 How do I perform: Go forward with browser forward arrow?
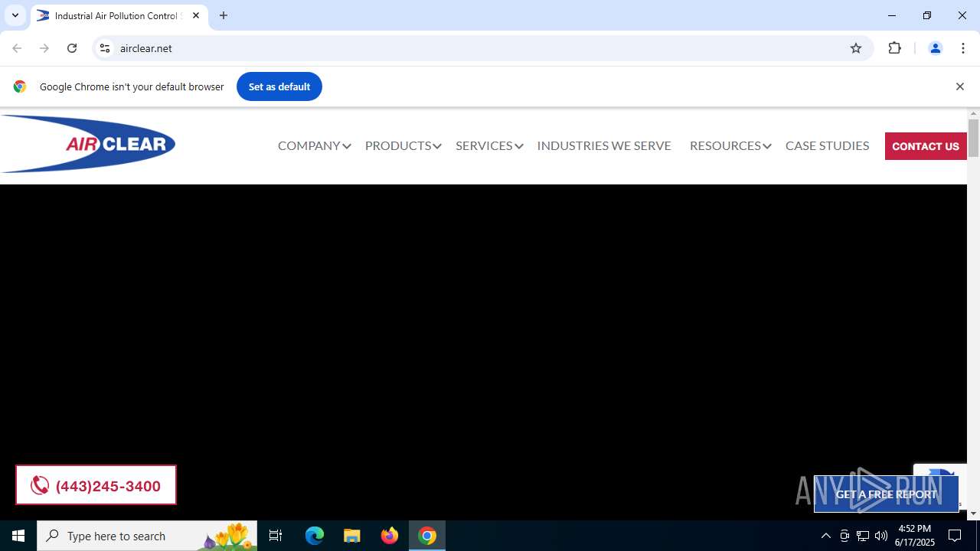(44, 48)
